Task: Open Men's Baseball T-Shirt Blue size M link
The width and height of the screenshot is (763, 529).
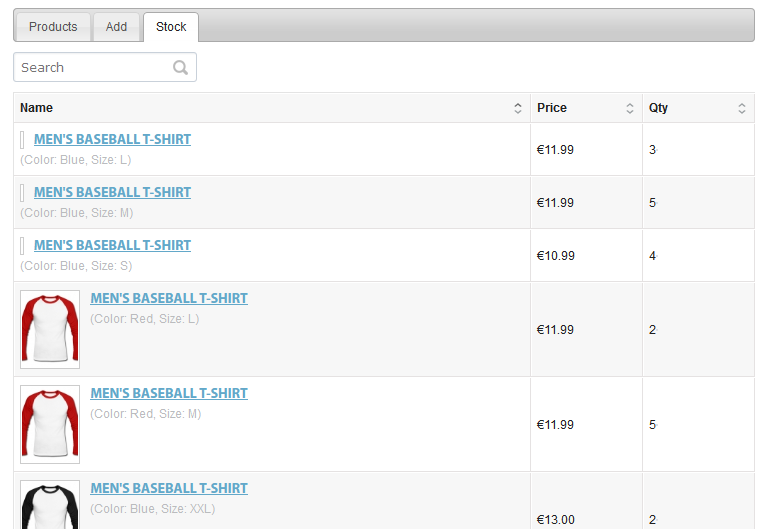Action: [112, 192]
